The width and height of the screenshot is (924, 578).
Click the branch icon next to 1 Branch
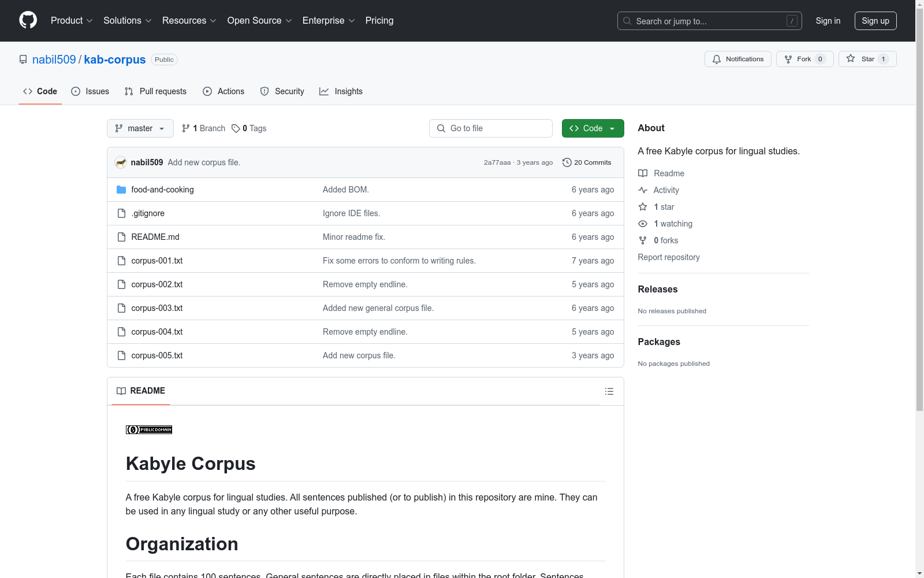[186, 128]
